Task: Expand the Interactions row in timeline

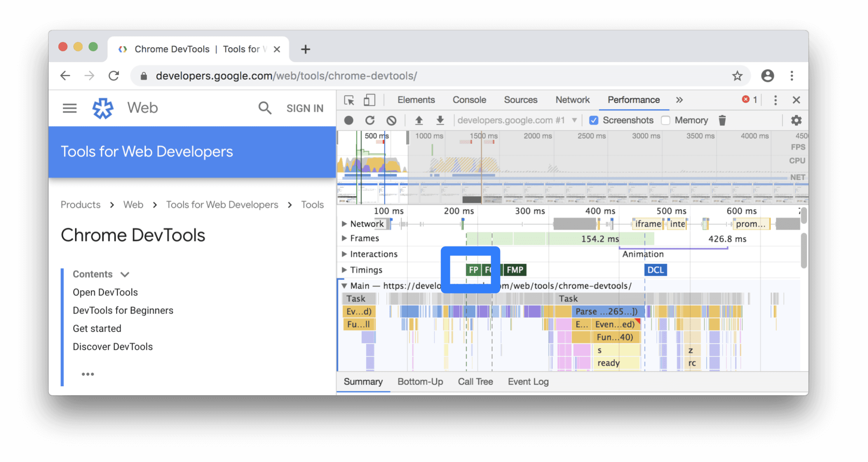Action: tap(343, 253)
